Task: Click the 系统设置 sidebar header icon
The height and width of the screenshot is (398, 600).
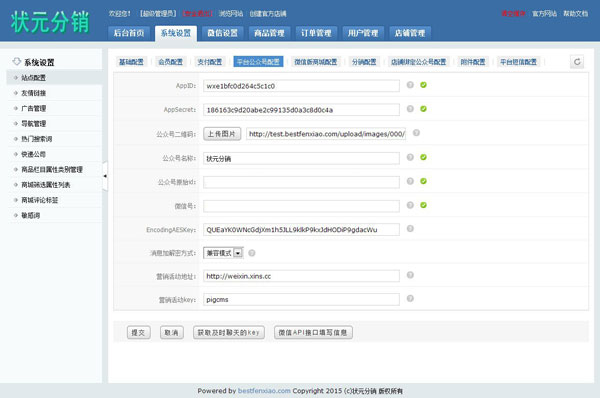Action: (16, 62)
